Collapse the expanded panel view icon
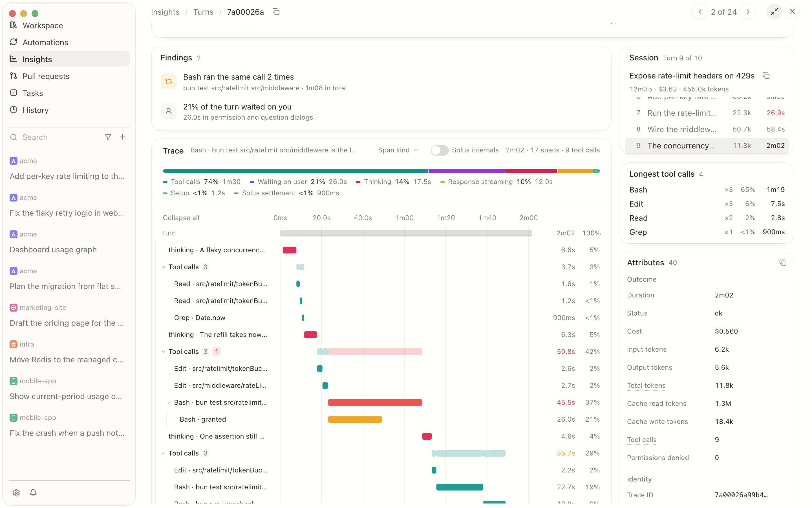 (x=775, y=12)
